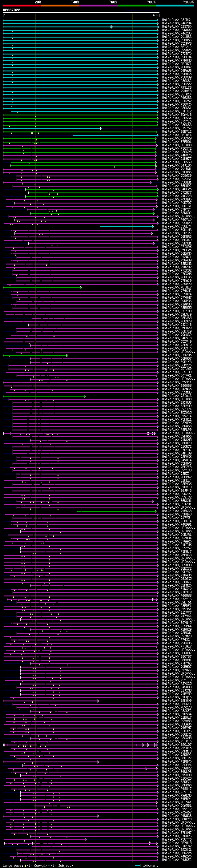
Task: Click the UniRef100_B7K8H7 label
Action: tap(176, 833)
